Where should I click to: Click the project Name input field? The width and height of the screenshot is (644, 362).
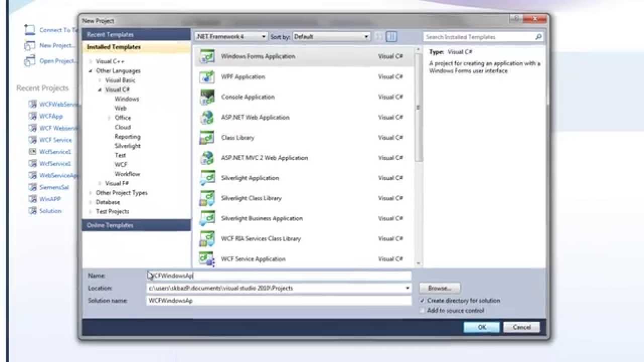(279, 276)
